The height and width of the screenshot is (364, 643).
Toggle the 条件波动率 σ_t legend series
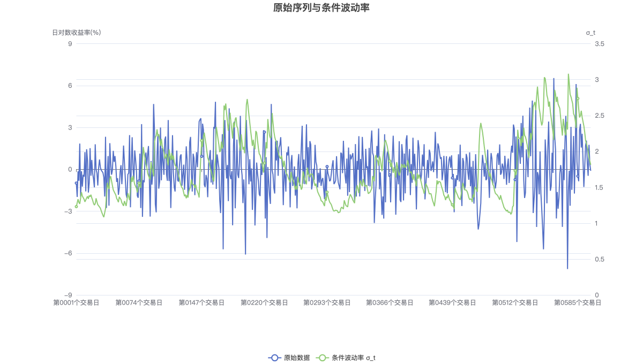click(x=346, y=358)
